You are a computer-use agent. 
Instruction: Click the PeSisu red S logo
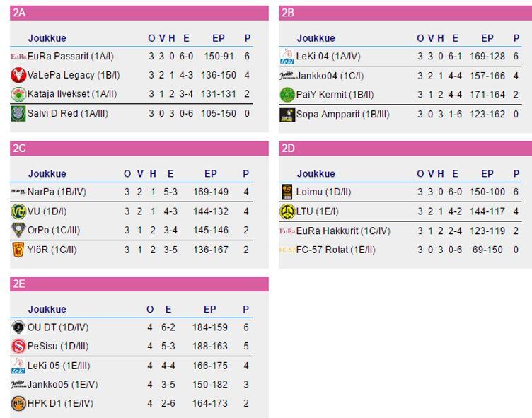(18, 347)
